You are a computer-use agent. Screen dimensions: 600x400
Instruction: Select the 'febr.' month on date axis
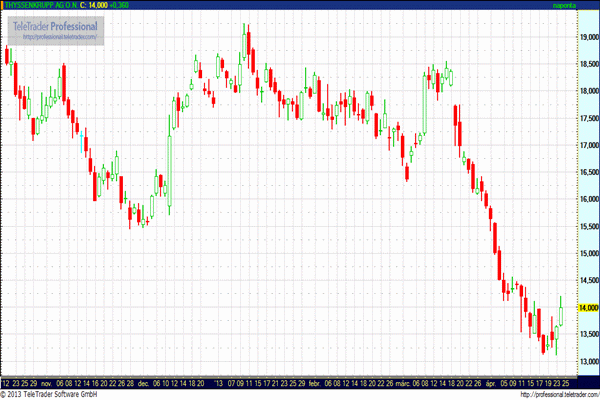313,383
